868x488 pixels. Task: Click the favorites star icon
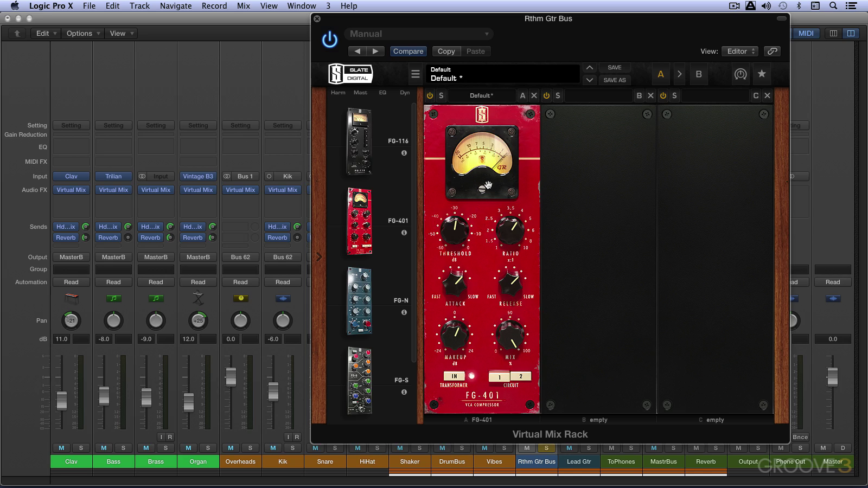click(762, 74)
